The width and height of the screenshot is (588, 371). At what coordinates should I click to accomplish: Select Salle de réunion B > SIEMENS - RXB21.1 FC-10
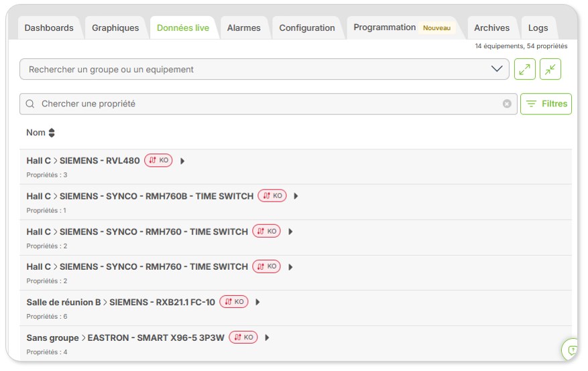pyautogui.click(x=121, y=302)
